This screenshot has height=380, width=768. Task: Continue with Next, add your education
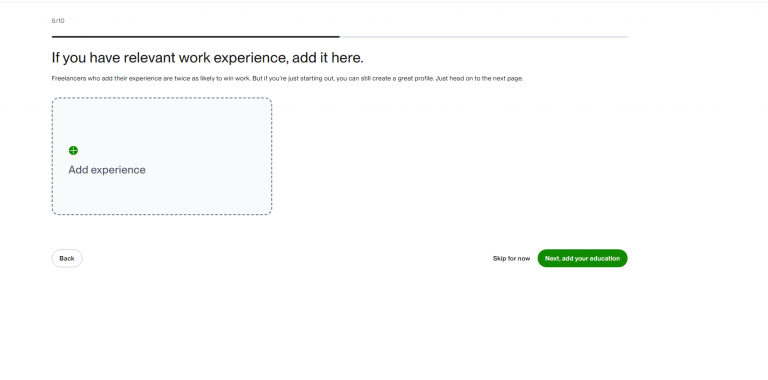click(x=582, y=259)
